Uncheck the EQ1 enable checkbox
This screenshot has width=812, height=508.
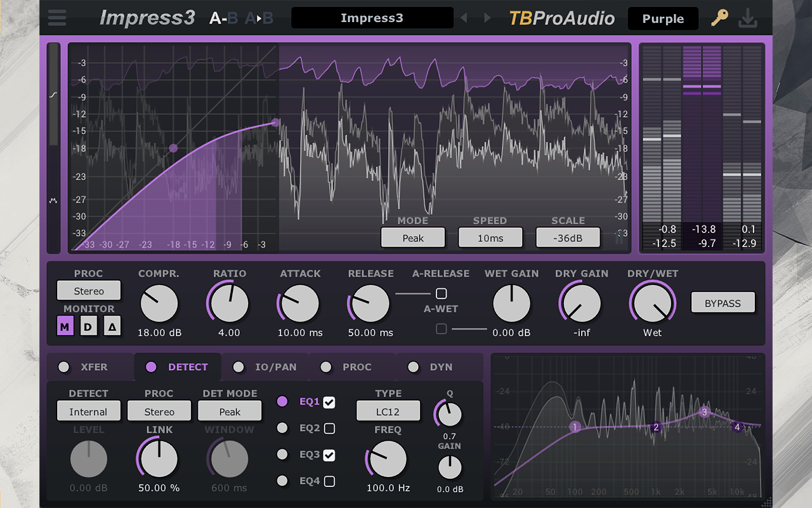tap(329, 402)
